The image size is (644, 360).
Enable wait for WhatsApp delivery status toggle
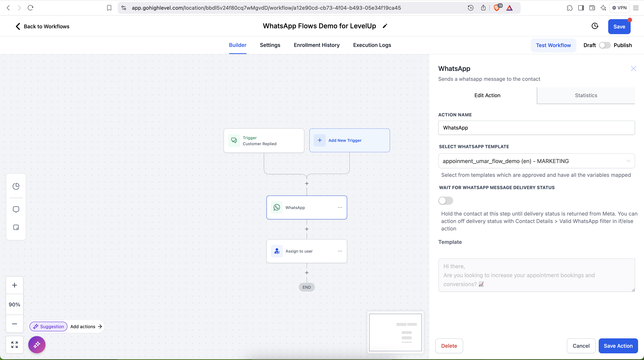point(446,201)
